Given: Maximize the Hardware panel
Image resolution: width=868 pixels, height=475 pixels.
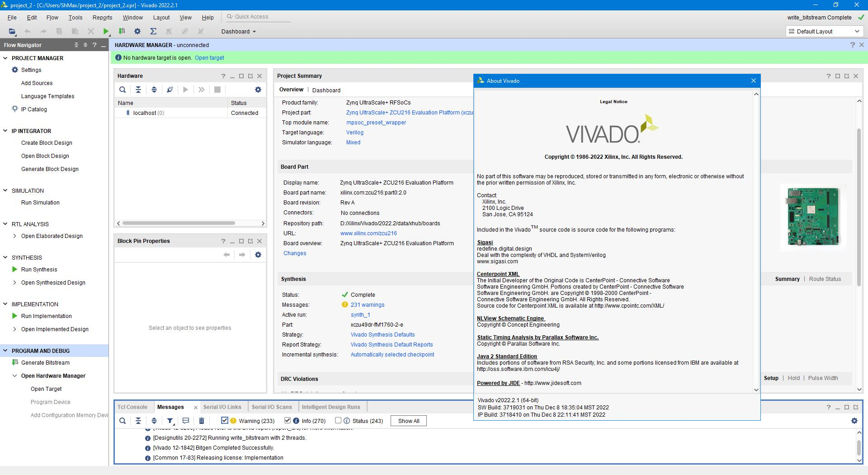Looking at the screenshot, I should 241,76.
